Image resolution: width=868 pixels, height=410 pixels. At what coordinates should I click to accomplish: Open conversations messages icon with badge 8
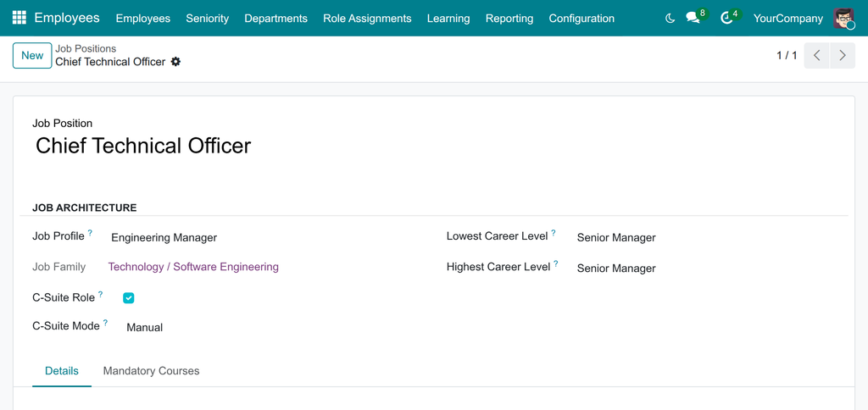tap(697, 17)
